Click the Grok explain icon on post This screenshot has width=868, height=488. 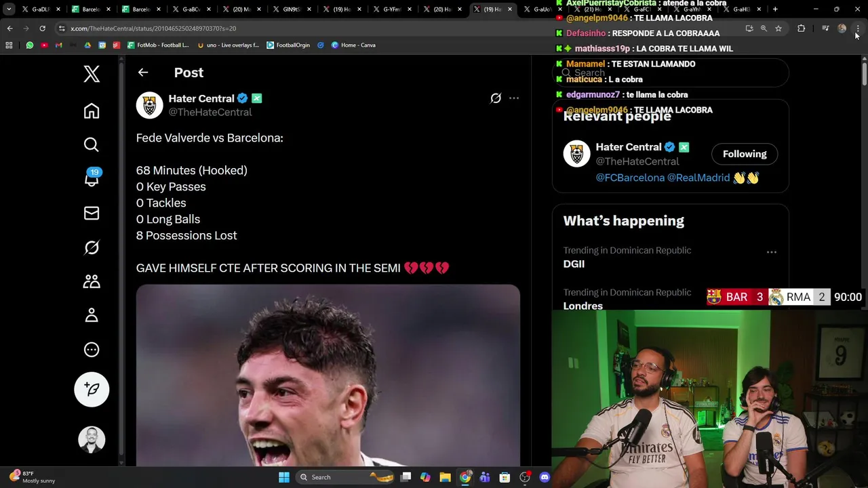496,98
